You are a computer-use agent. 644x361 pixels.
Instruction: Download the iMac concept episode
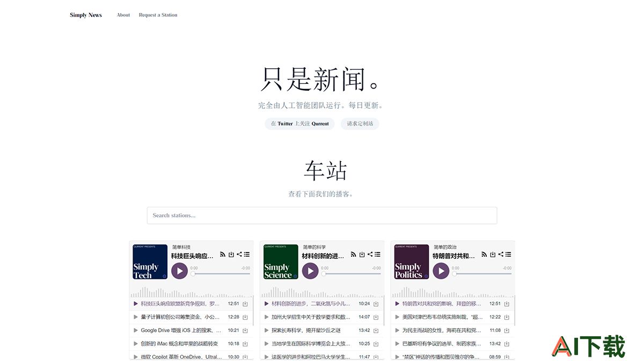coord(245,344)
